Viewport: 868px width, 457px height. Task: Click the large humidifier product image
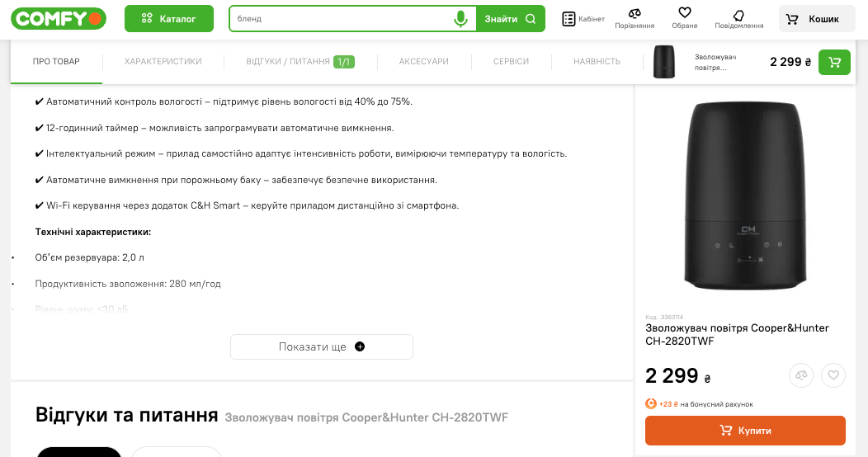745,196
